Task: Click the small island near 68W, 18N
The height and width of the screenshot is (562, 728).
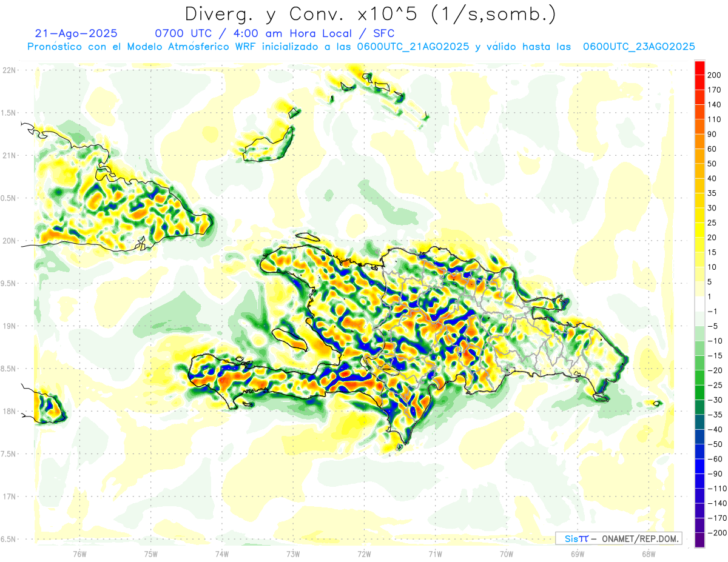Action: click(657, 403)
